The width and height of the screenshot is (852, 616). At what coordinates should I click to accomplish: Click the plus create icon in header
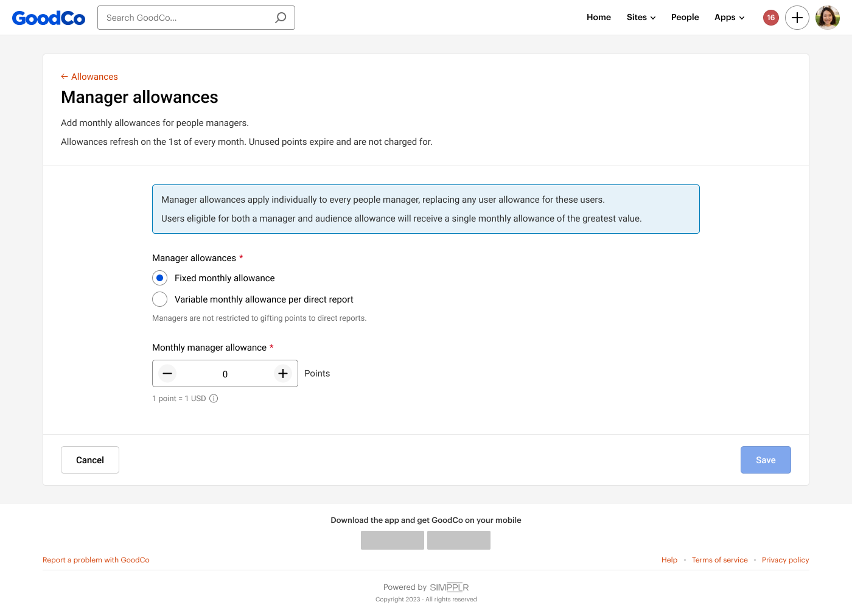[x=797, y=18]
